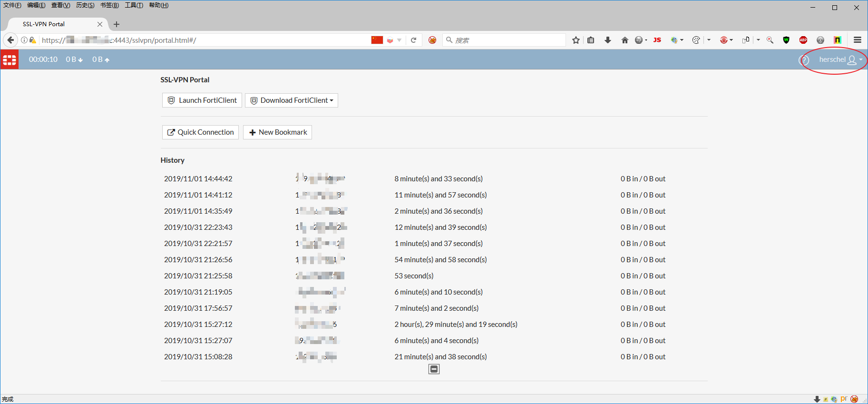The height and width of the screenshot is (404, 868).
Task: Open the 工具(T) menu
Action: tap(134, 5)
